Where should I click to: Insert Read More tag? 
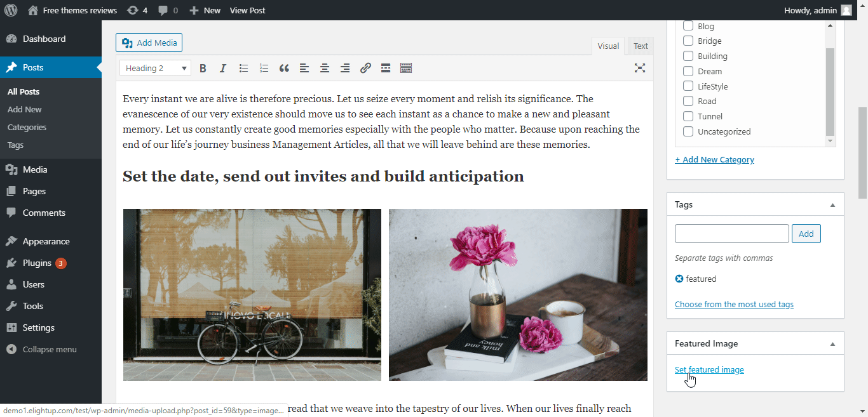pos(386,68)
